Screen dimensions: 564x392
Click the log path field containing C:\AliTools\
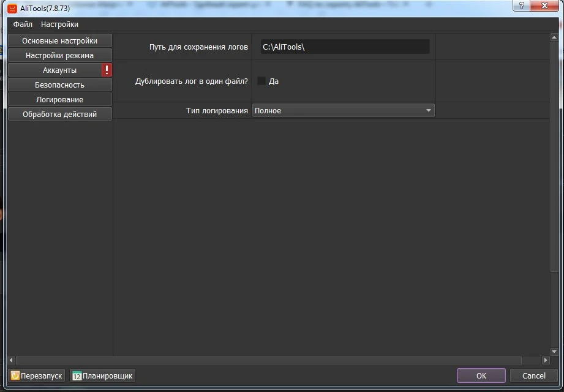345,47
